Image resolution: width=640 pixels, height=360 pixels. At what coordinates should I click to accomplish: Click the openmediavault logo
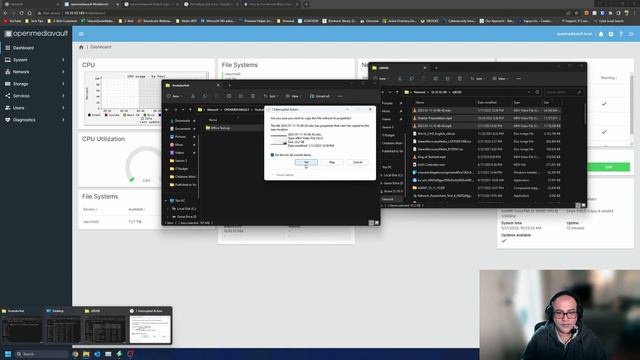(36, 33)
